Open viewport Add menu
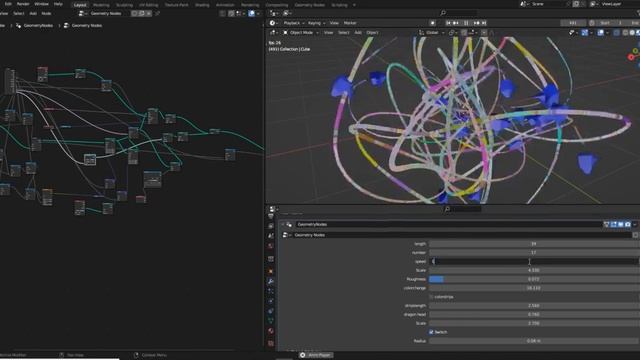 point(358,33)
